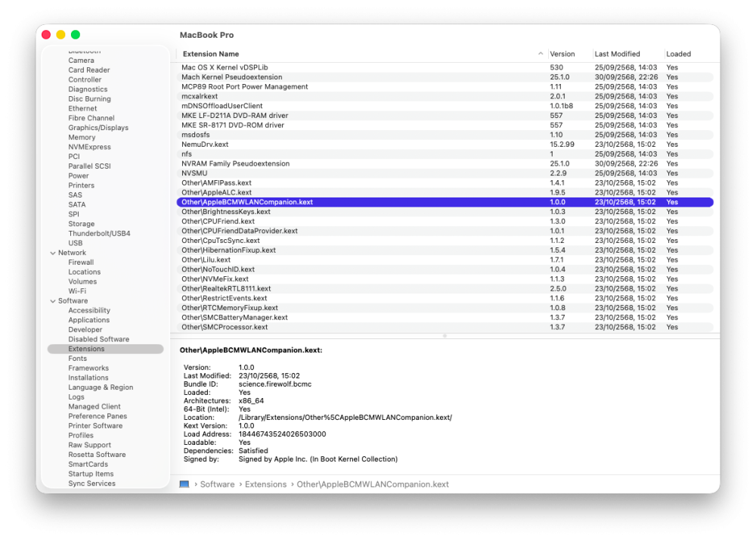Click Extensions in the path bar
The width and height of the screenshot is (756, 541).
tap(265, 484)
